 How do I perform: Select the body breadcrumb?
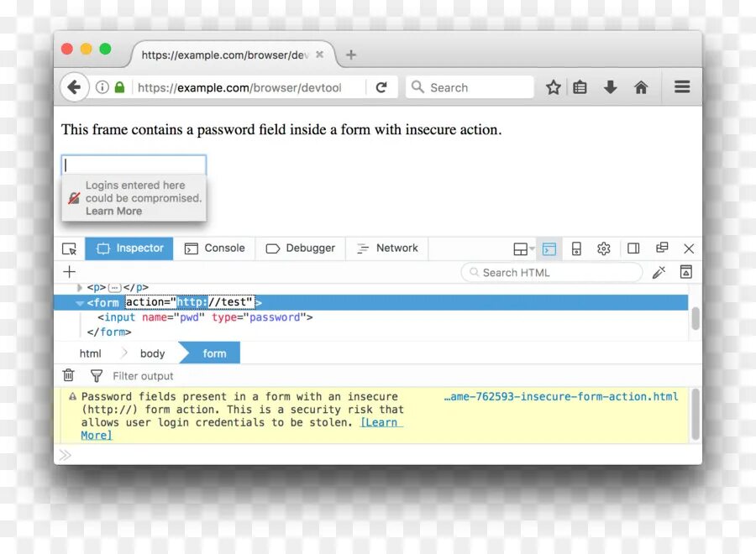point(152,353)
